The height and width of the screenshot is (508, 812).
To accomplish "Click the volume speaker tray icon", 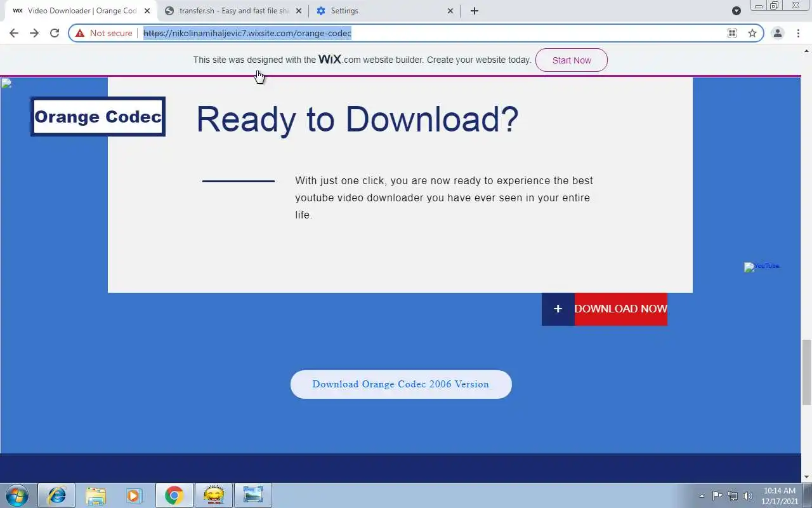I will (x=748, y=496).
